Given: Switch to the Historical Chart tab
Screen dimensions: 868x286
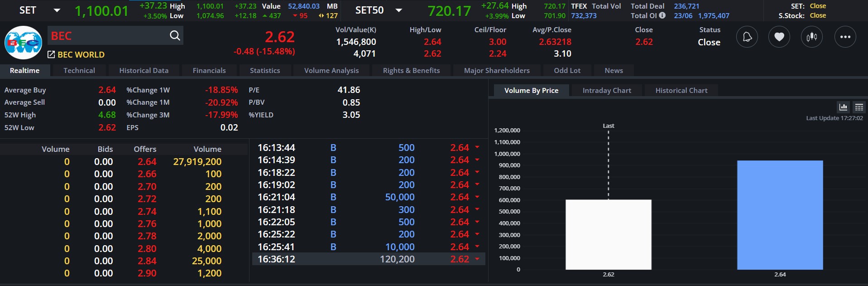Looking at the screenshot, I should 681,90.
